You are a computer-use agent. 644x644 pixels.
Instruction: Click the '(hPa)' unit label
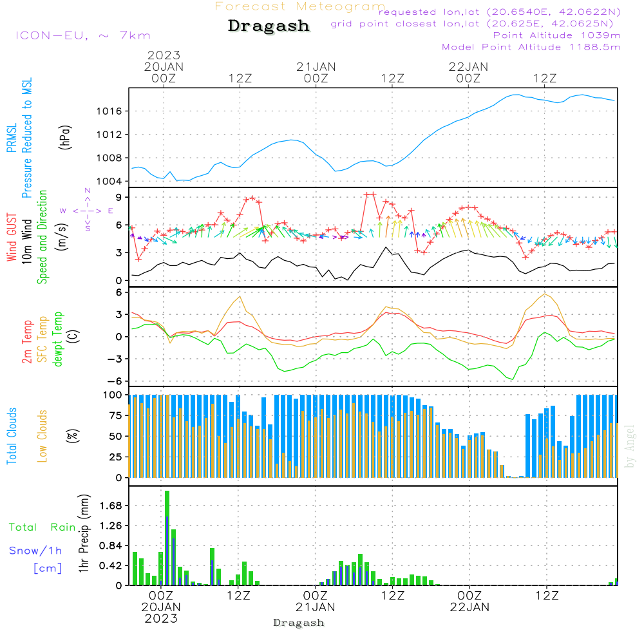64,137
